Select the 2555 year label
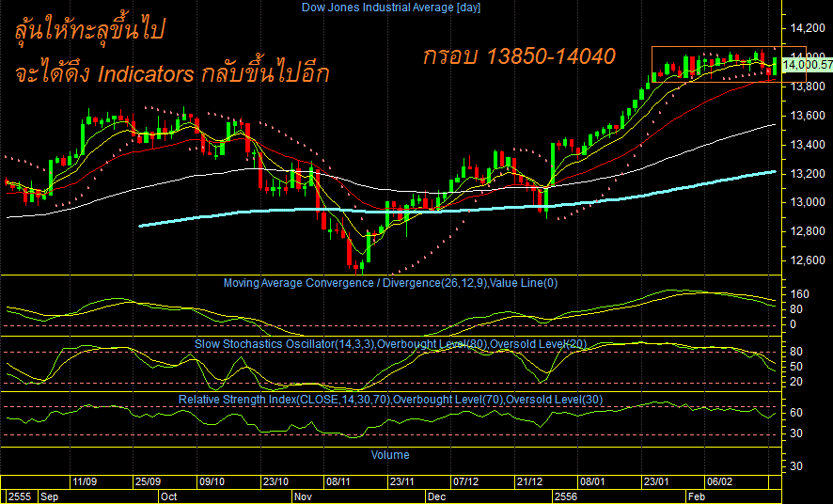Screen dimensions: 833x504 point(19,496)
